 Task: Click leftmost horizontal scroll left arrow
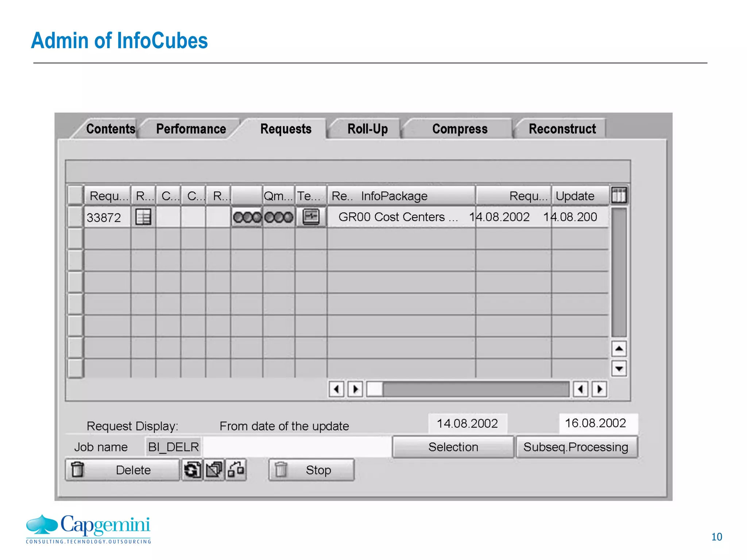pos(336,389)
